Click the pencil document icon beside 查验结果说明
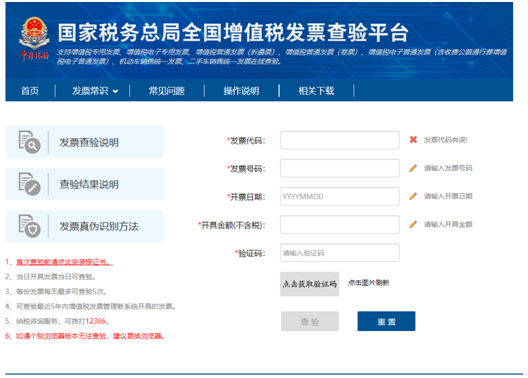 29,184
